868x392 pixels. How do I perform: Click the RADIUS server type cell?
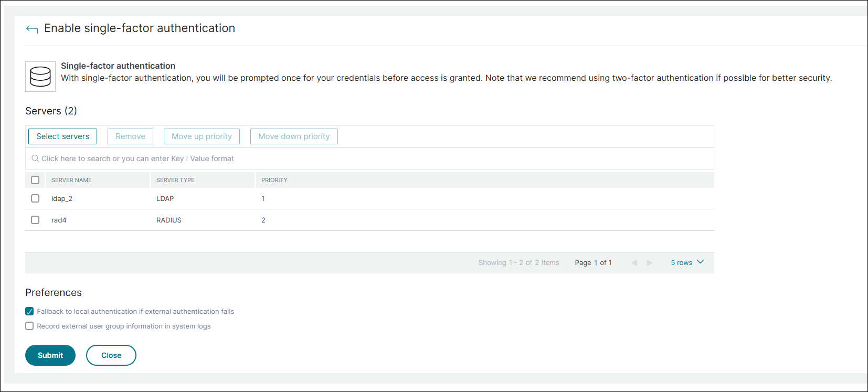pos(169,220)
